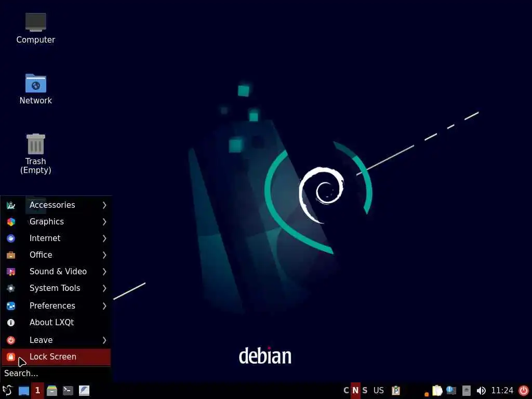
Task: Click the network monitor tray icon
Action: (451, 391)
